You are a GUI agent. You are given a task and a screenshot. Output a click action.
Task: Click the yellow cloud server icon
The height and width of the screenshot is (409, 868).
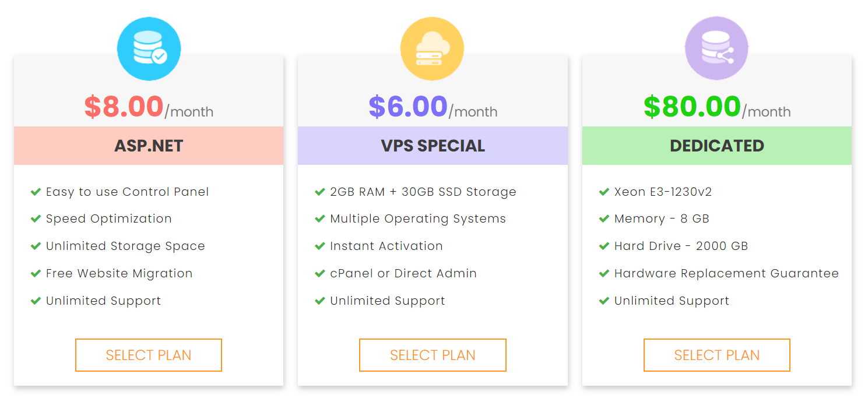click(432, 48)
